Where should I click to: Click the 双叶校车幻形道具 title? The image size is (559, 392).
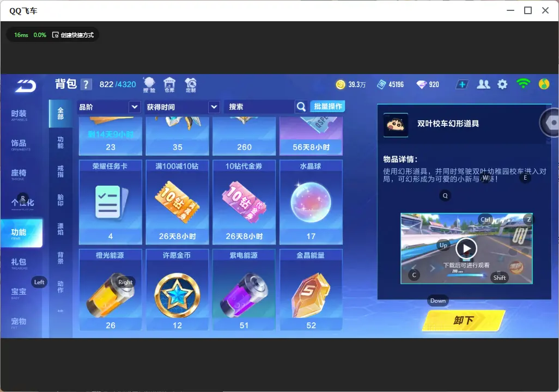(x=448, y=124)
